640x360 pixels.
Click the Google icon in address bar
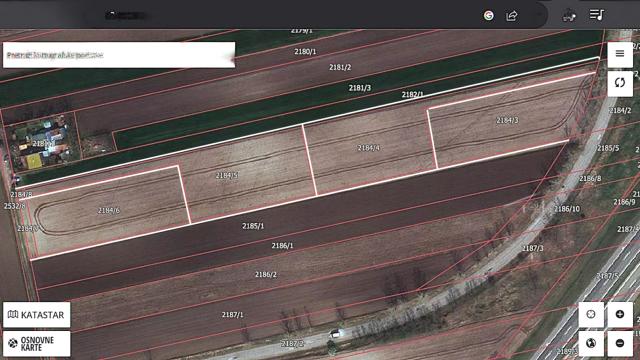pyautogui.click(x=489, y=16)
